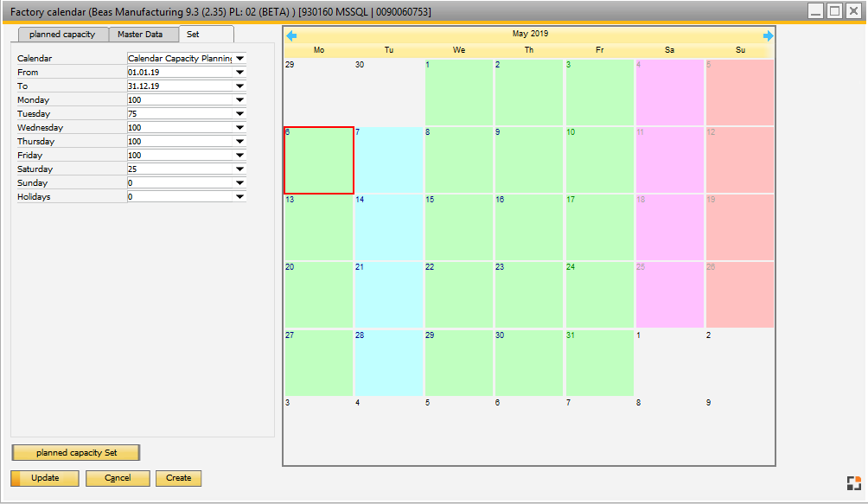Click the planned capacity Set button
The image size is (868, 504).
click(x=75, y=452)
